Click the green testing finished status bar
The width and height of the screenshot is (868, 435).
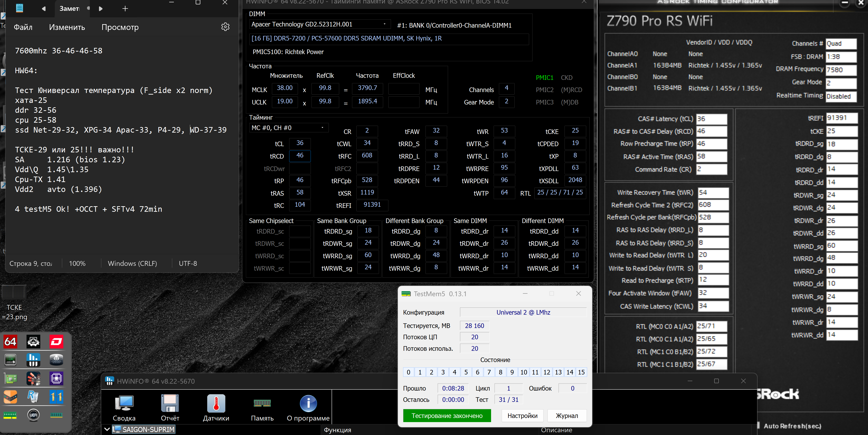447,416
